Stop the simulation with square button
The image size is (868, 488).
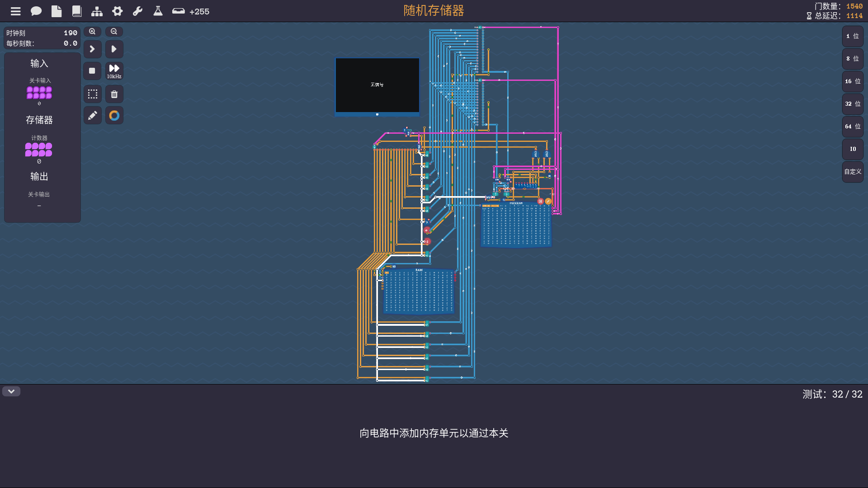click(x=92, y=71)
